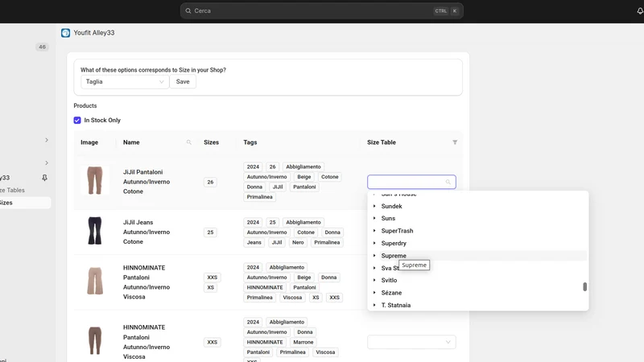Viewport: 644px width, 362px height.
Task: Expand second sidebar chevron section
Action: coord(47,163)
